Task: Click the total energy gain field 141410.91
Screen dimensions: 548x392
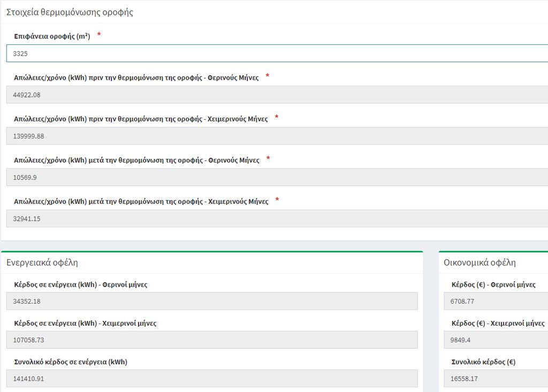Action: coord(212,379)
